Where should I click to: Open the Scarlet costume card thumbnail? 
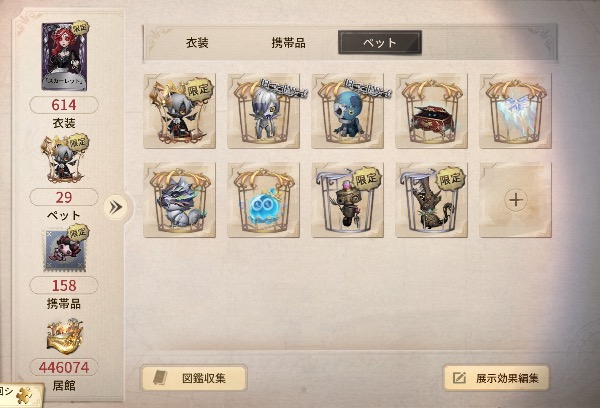pyautogui.click(x=65, y=56)
